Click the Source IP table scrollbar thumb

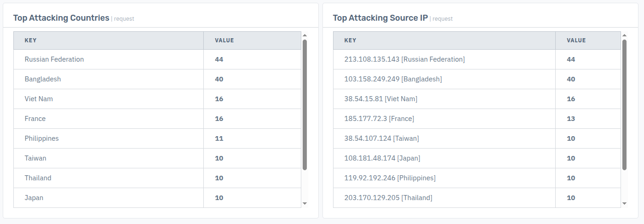click(624, 105)
